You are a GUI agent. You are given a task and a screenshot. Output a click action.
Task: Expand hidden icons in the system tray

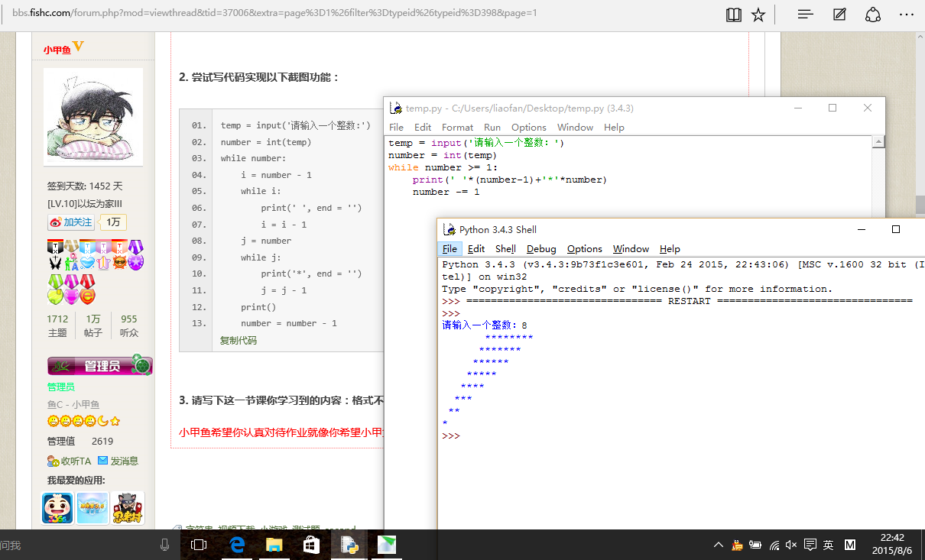pos(718,545)
